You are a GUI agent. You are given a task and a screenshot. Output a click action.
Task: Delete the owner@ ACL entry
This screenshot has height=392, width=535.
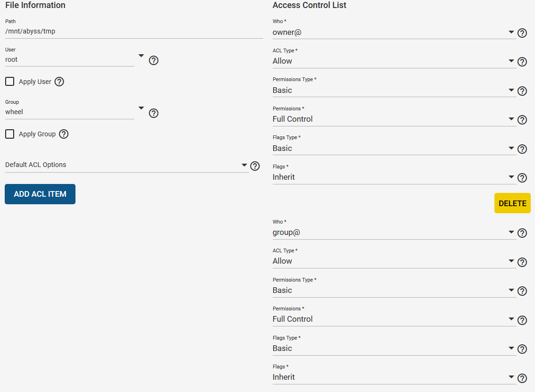pyautogui.click(x=512, y=203)
